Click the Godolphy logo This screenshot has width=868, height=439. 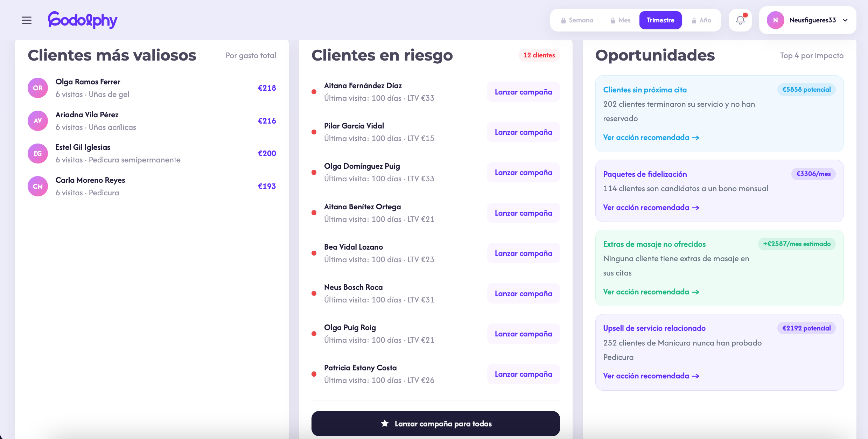click(83, 20)
